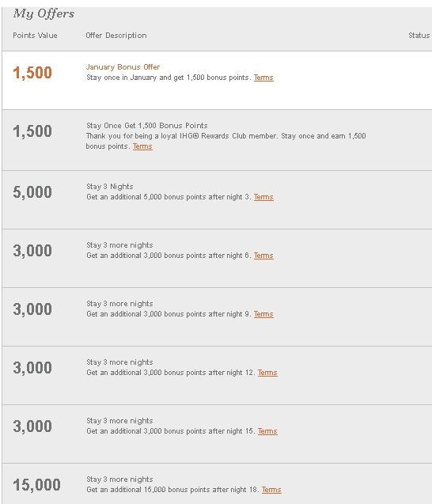Open Terms for 15,000 points after night 18
Image resolution: width=432 pixels, height=504 pixels.
tap(271, 490)
